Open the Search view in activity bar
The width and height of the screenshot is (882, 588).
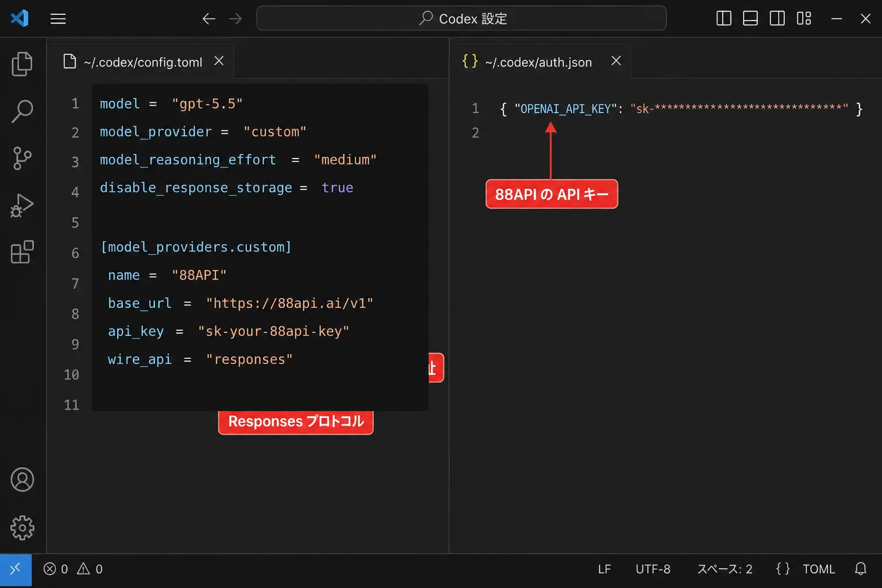point(22,111)
